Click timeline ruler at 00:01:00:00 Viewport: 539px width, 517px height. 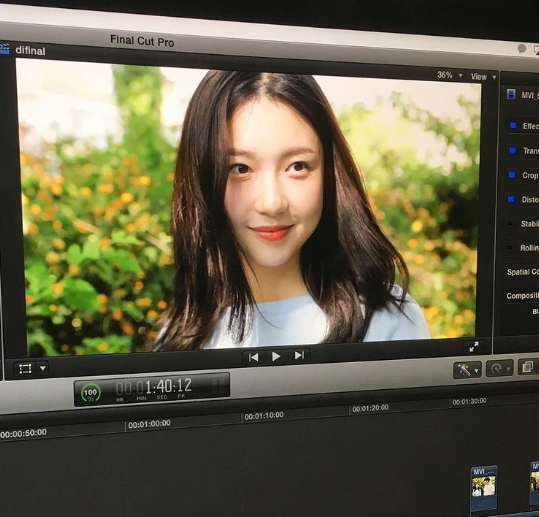[149, 424]
